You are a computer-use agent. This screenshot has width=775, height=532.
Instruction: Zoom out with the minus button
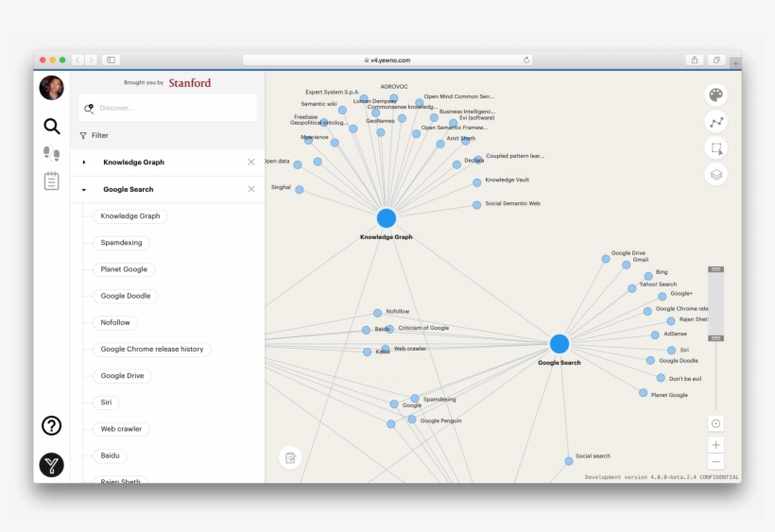click(715, 462)
